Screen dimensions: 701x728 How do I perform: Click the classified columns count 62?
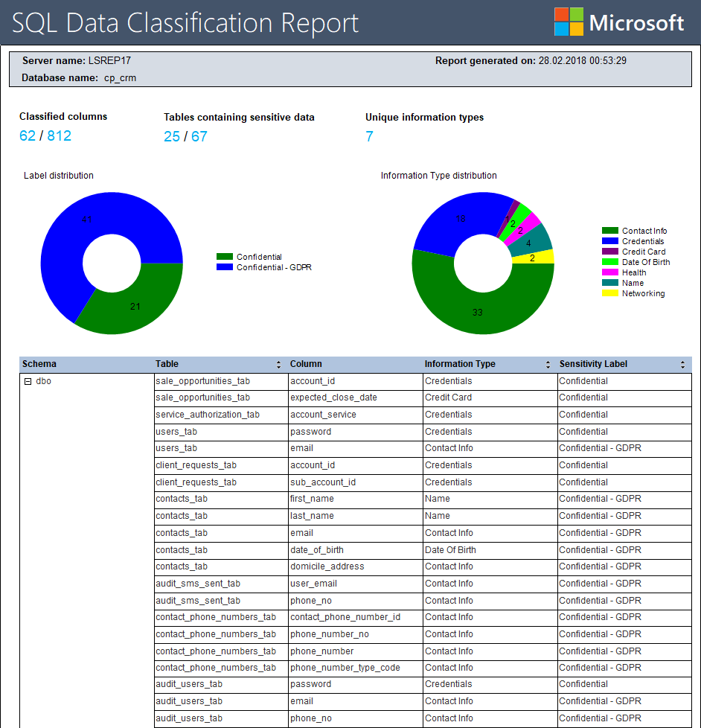(28, 135)
